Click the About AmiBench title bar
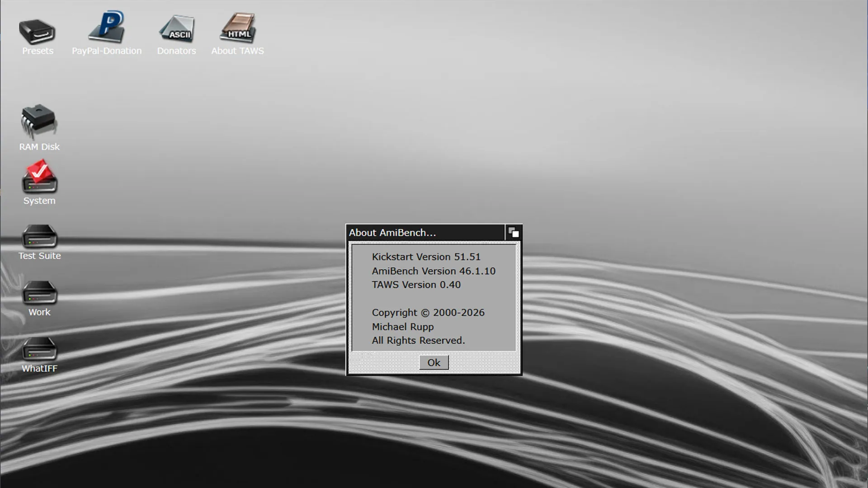Screen dimensions: 868x488 point(425,233)
